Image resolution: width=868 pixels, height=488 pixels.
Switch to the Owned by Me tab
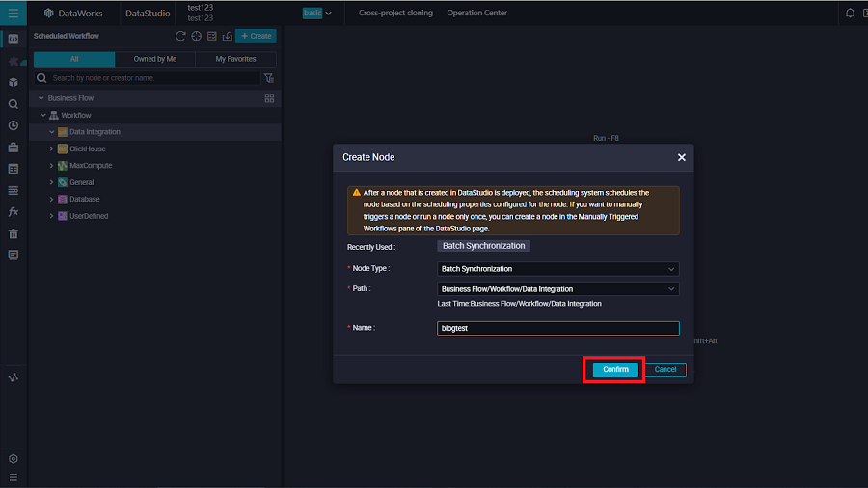[x=155, y=59]
